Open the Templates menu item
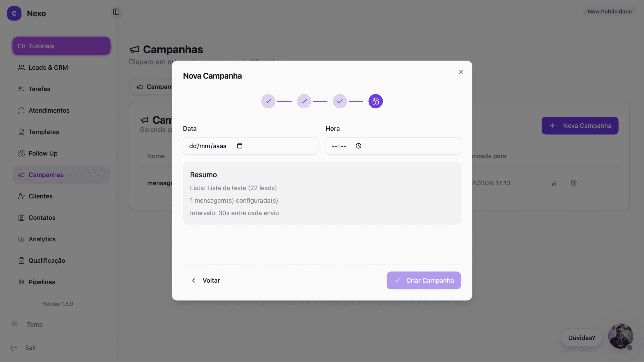Viewport: 644px width, 362px height. click(x=44, y=132)
